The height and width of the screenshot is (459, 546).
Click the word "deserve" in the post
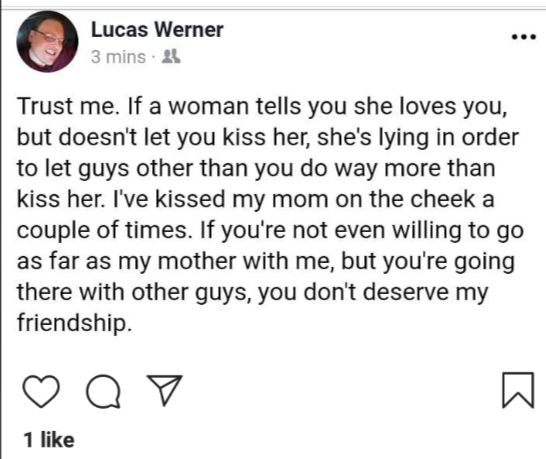coord(406,292)
